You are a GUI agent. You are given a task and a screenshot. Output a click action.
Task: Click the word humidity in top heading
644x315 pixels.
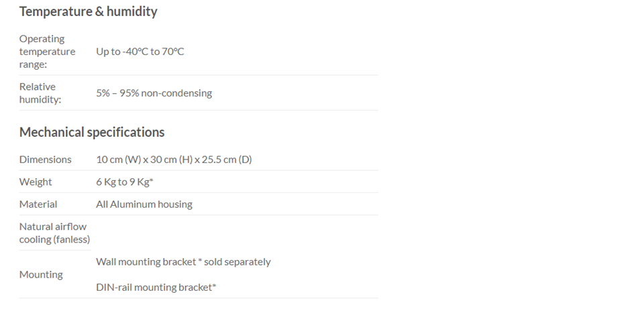pyautogui.click(x=132, y=11)
